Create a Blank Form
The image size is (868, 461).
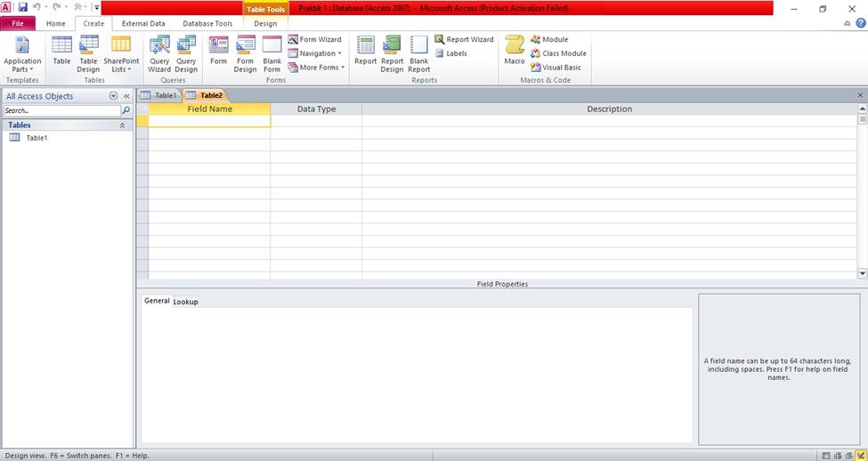click(x=272, y=54)
